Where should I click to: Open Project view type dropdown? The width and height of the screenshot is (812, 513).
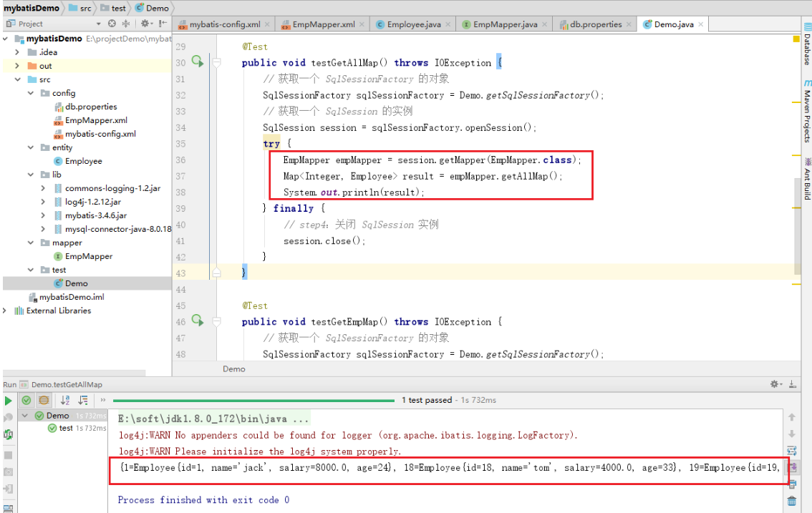coord(98,24)
